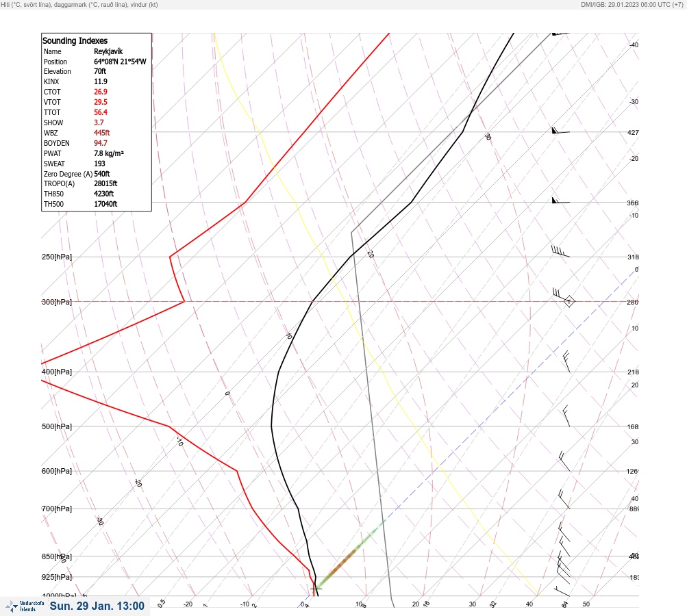Click the chart legend header text at top left
This screenshot has height=616, width=687.
click(79, 5)
